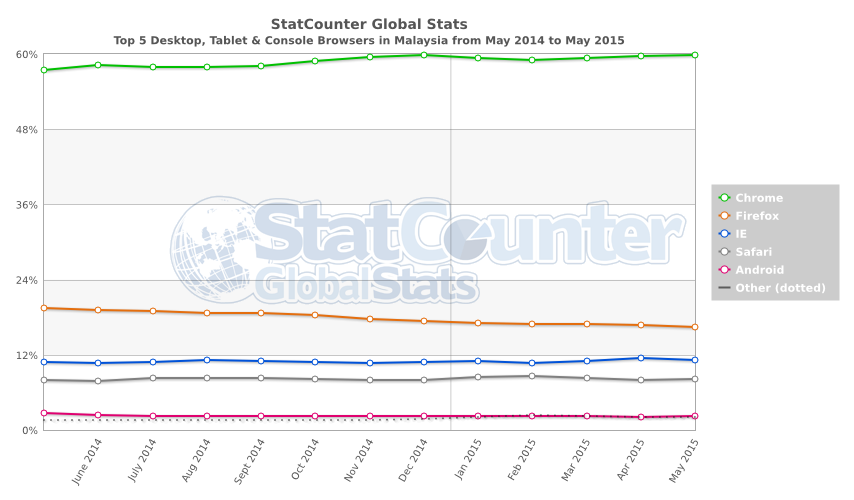
Task: Click Safari's data point for February 2015
Action: [x=532, y=376]
